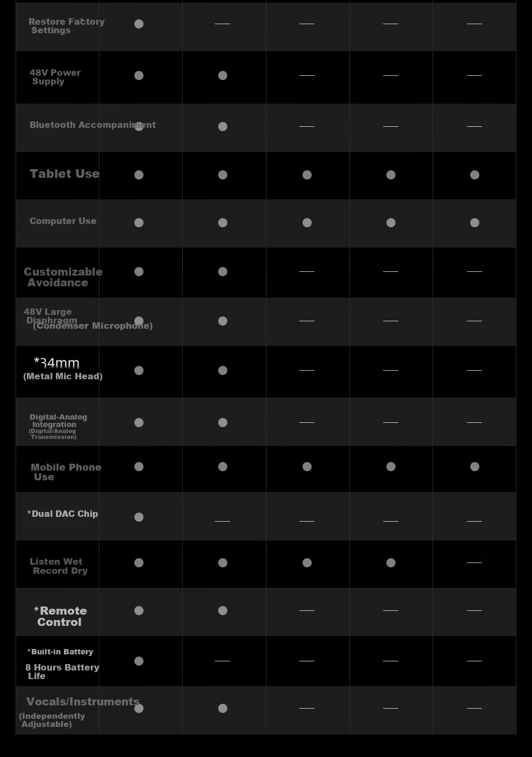Screen dimensions: 532x757
Task: Click first-column dot in Restore Factory Settings row
Action: (x=139, y=24)
